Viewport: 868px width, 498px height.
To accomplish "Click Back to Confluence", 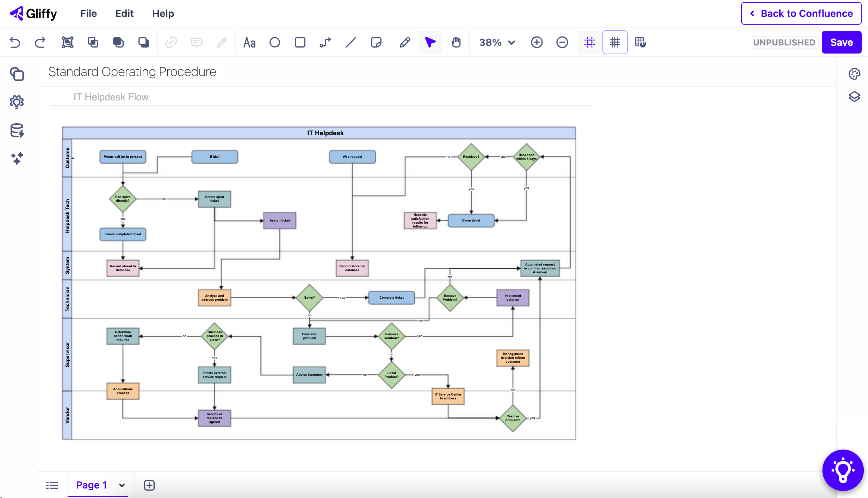I will (x=801, y=13).
